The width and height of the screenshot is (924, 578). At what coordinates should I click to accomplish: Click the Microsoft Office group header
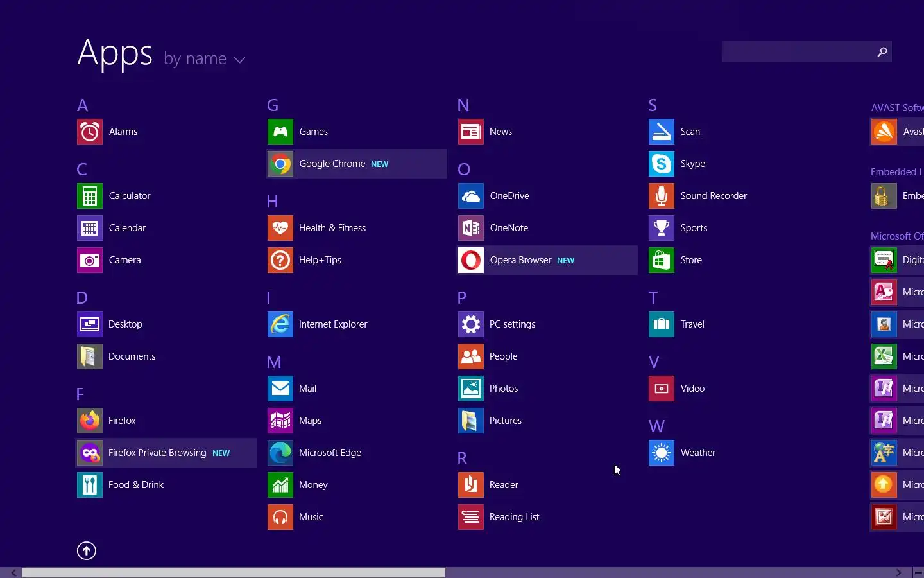(897, 236)
